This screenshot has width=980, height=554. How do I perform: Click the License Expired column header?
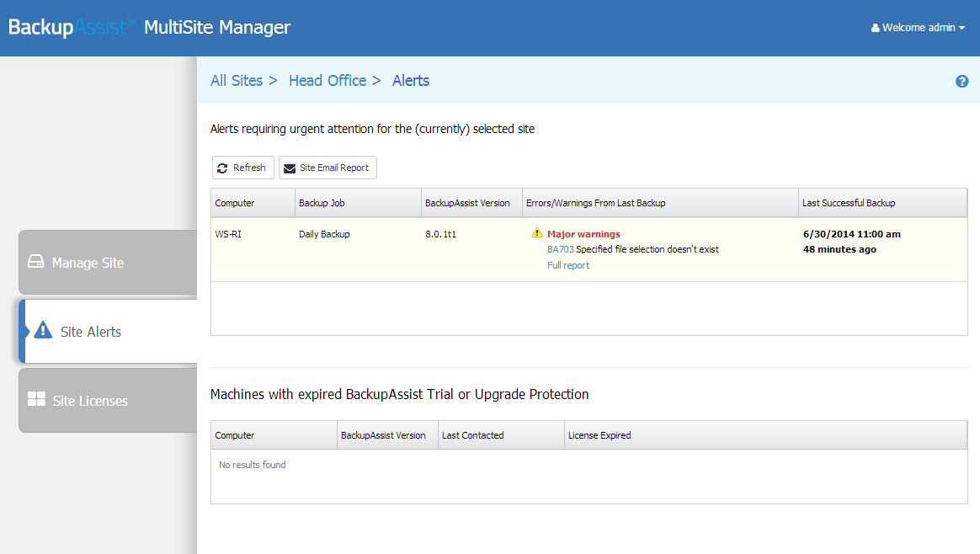(765, 435)
